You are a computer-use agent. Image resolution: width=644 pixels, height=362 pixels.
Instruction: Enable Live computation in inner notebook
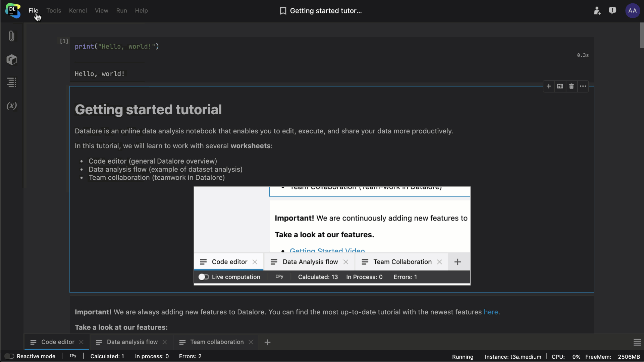[x=204, y=277]
